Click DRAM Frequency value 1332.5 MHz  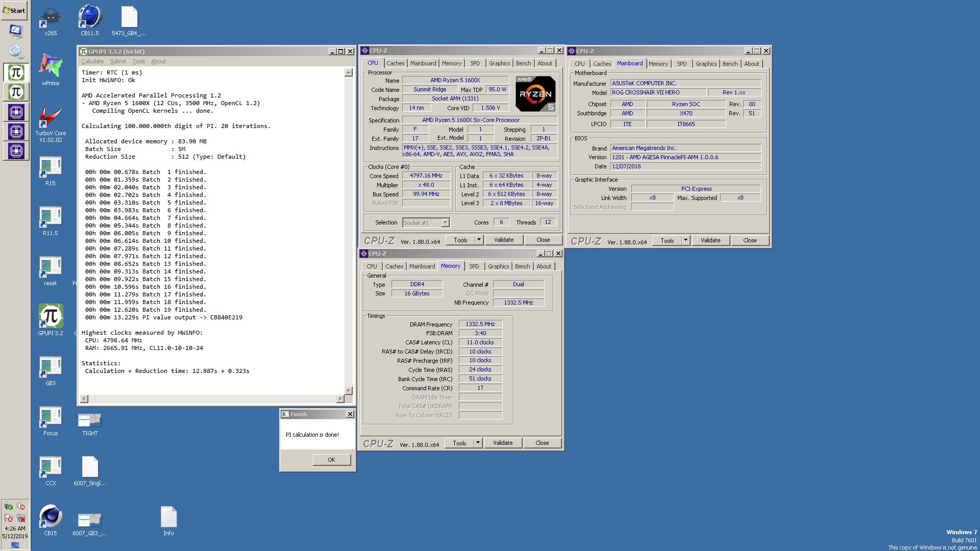coord(480,324)
